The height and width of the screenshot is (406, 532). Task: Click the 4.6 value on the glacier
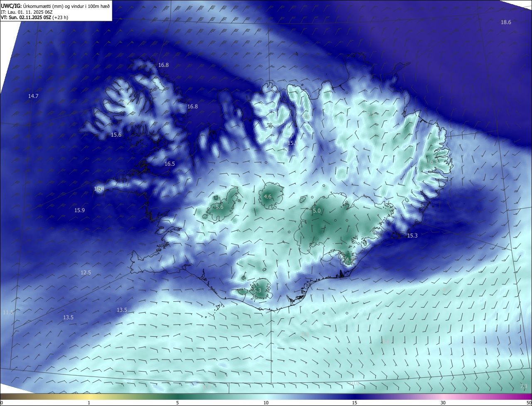[268, 197]
